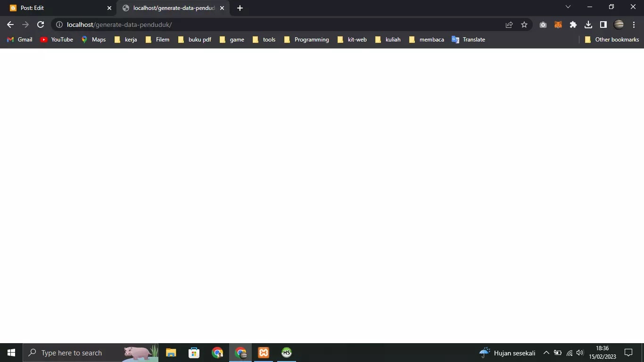
Task: Open the Windows notification center
Action: pyautogui.click(x=628, y=353)
